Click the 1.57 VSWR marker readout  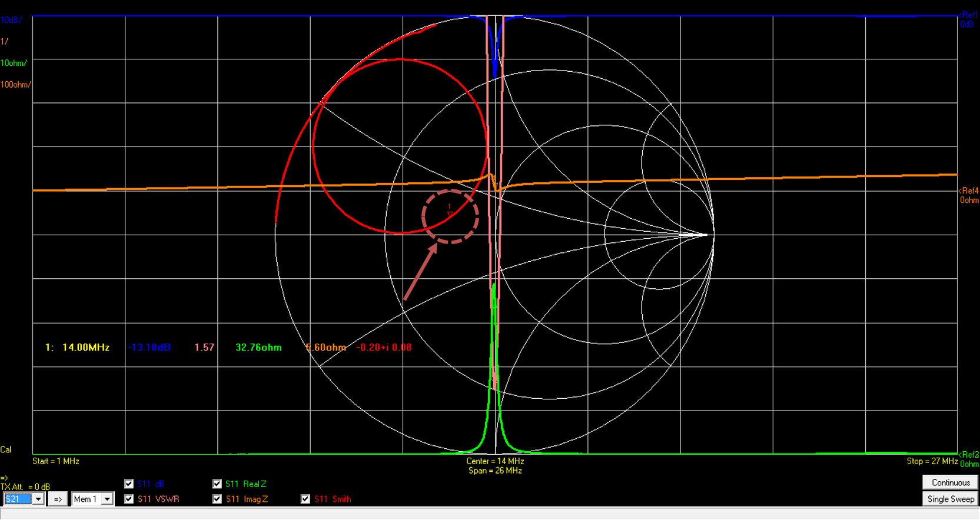204,347
